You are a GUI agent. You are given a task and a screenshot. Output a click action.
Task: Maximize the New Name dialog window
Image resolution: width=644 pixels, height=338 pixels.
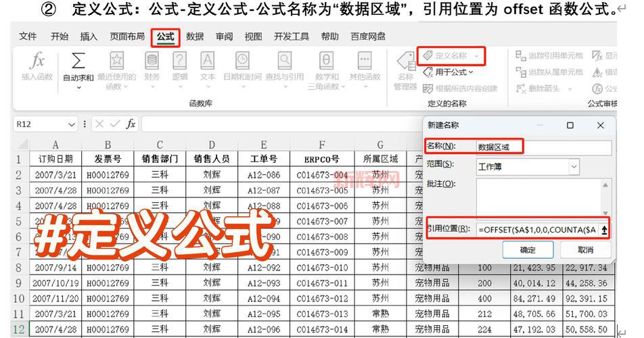[570, 126]
